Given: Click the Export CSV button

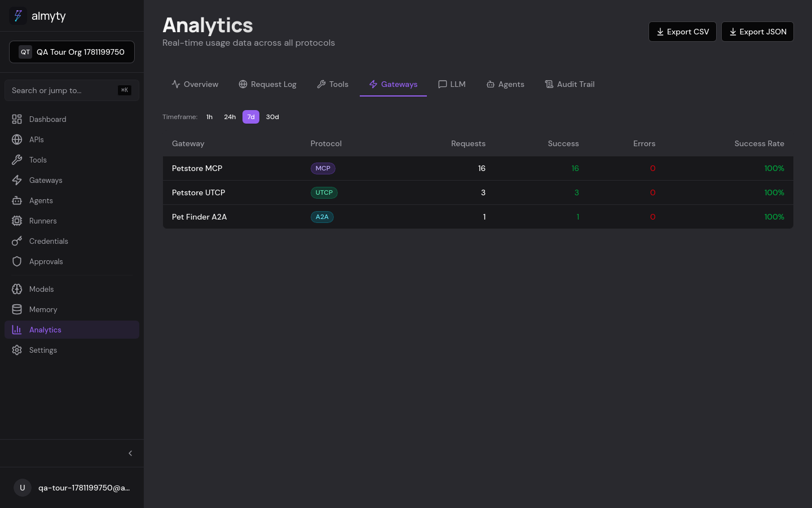Looking at the screenshot, I should click(682, 32).
